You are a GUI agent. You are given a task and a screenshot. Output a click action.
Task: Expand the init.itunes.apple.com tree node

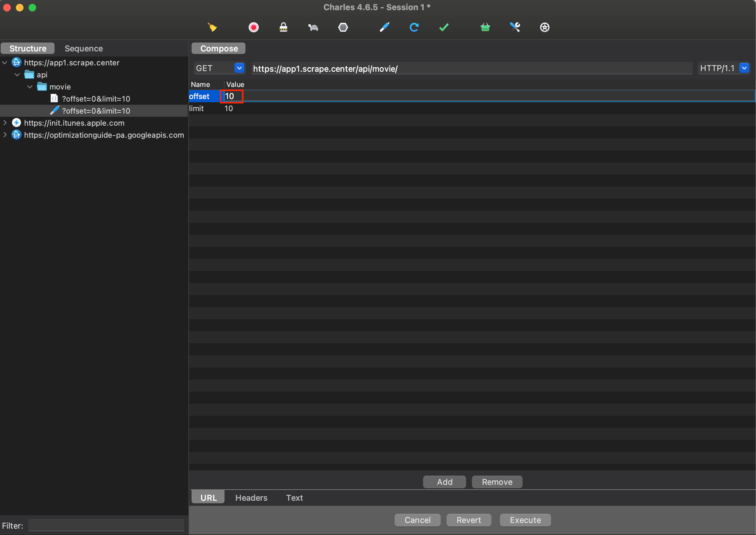coord(5,123)
